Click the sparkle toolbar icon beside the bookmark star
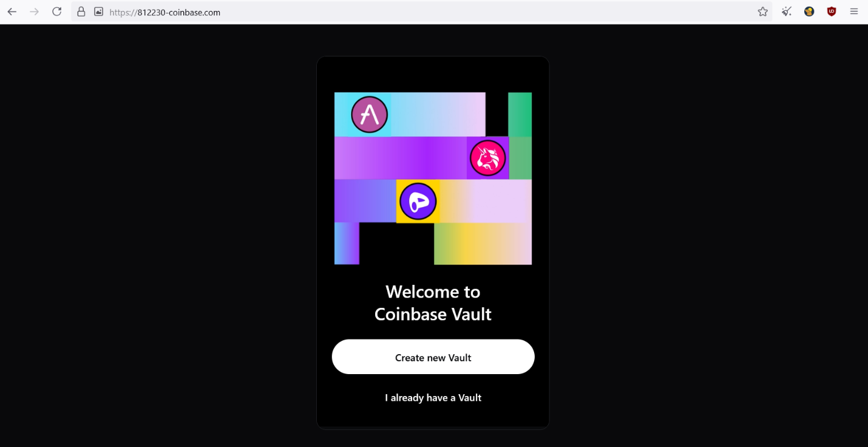Screen dimensions: 868x447 (787, 12)
